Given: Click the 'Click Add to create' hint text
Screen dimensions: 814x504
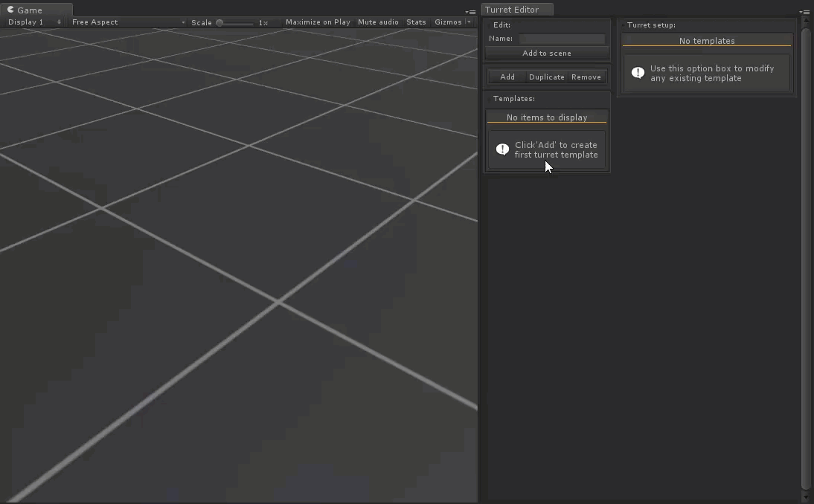Looking at the screenshot, I should tap(556, 150).
